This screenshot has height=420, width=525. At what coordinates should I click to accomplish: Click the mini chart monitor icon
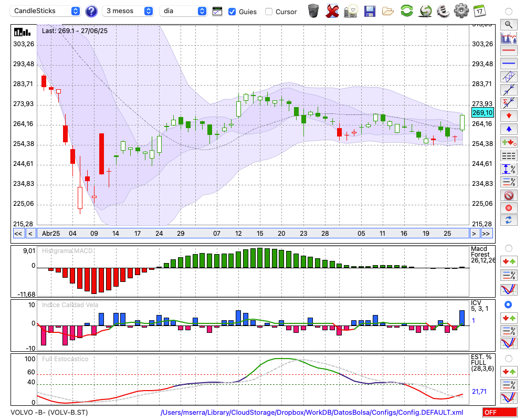[217, 12]
